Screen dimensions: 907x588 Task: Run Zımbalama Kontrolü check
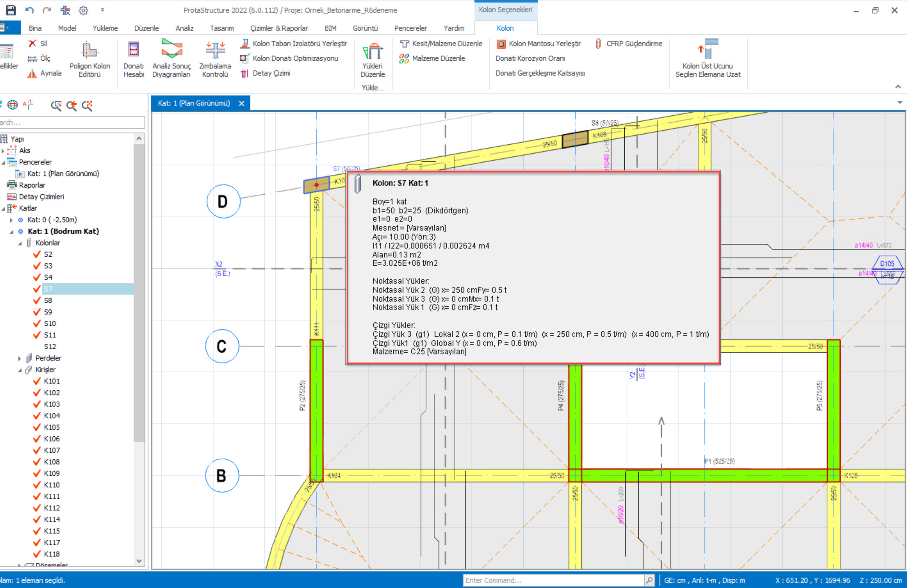(x=215, y=59)
